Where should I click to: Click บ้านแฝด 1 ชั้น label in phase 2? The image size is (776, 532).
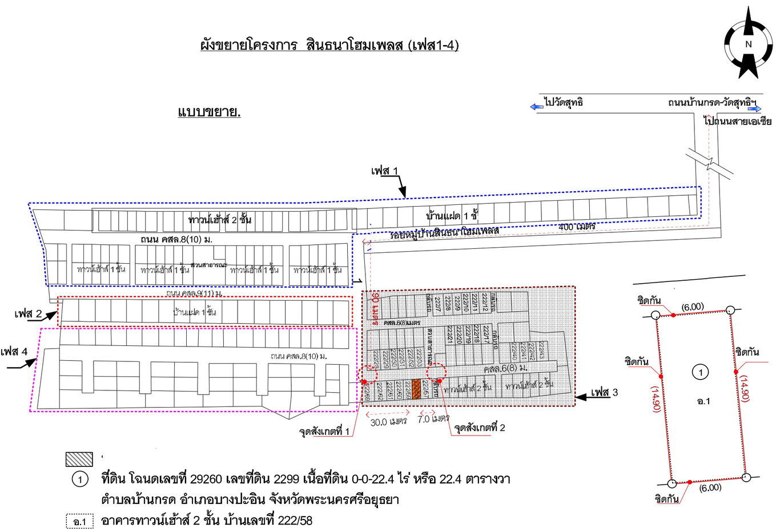195,312
